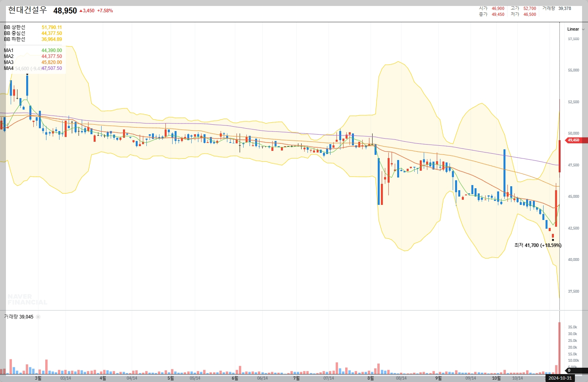Viewport: 588px width, 382px height.
Task: Select the 2024-10-31 date marker label
Action: [560, 378]
